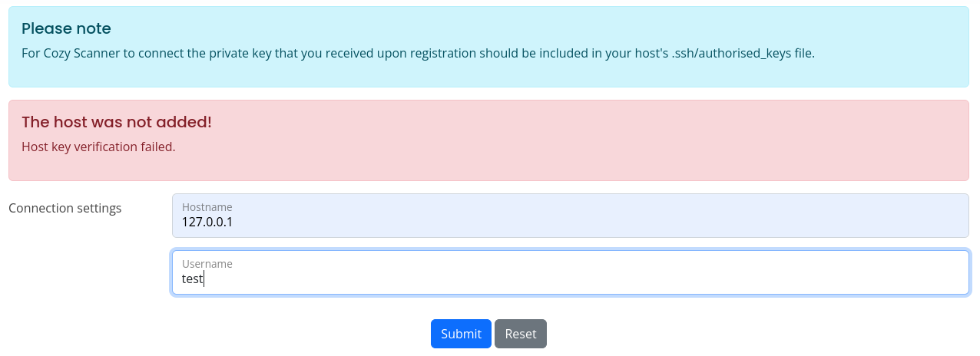Click the "test" text in Username
The height and width of the screenshot is (356, 980).
[192, 279]
